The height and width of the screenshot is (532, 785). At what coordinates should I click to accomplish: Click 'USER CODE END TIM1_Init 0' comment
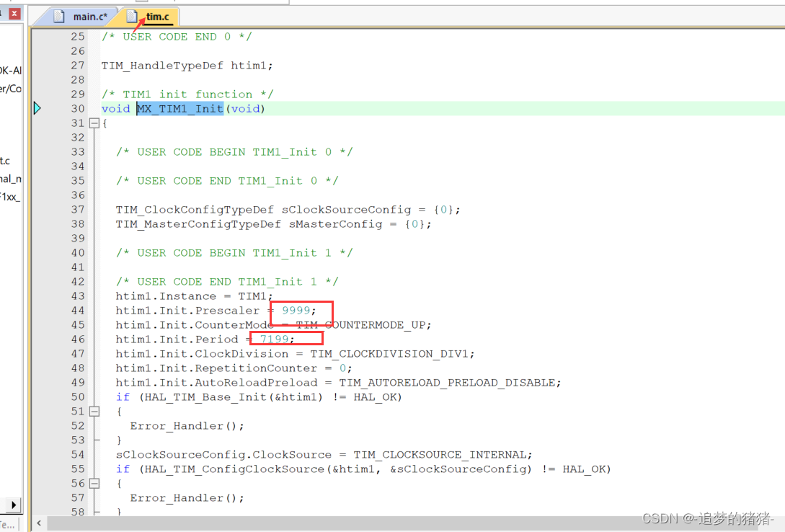click(x=227, y=181)
